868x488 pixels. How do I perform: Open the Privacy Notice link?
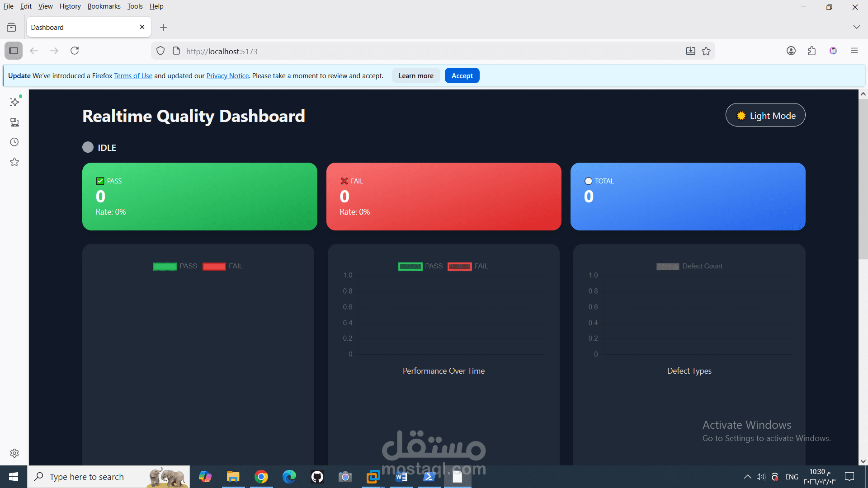click(227, 75)
